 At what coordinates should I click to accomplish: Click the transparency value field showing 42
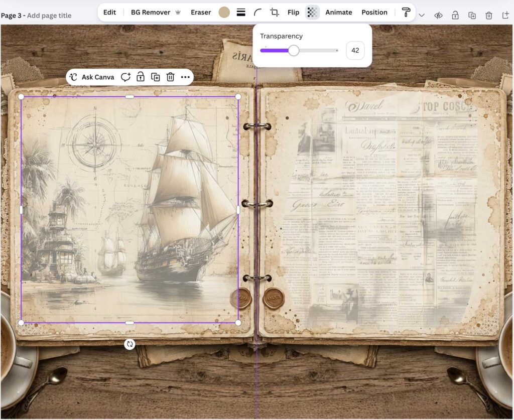point(355,51)
